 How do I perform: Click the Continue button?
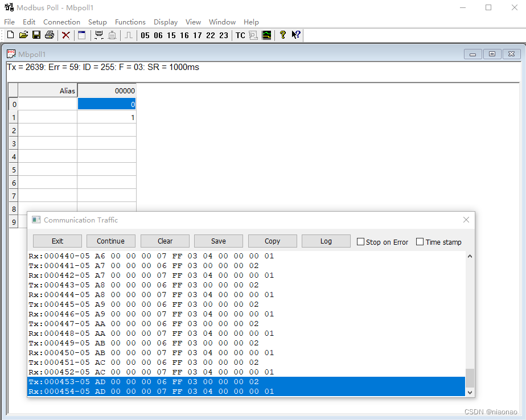(110, 241)
